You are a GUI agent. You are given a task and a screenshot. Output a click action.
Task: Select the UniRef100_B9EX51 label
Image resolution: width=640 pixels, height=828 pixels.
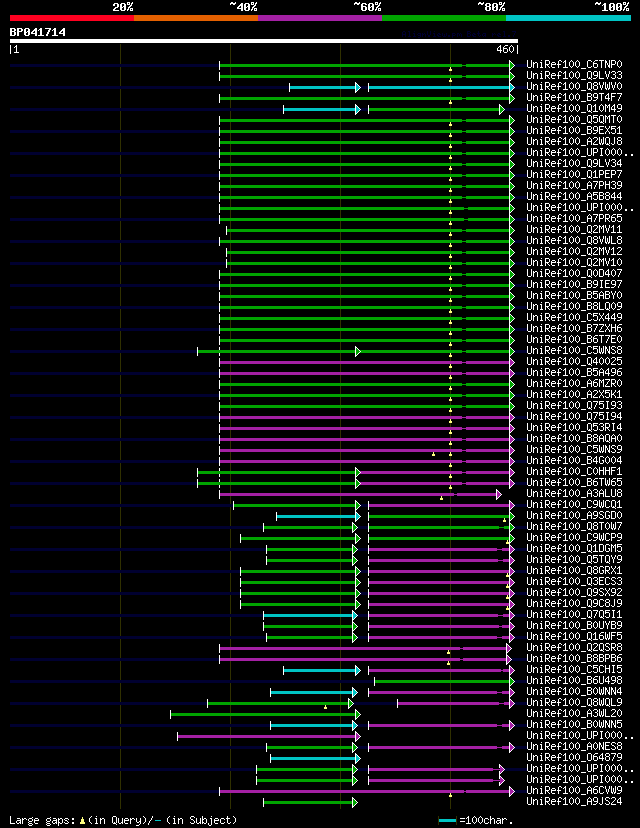574,130
